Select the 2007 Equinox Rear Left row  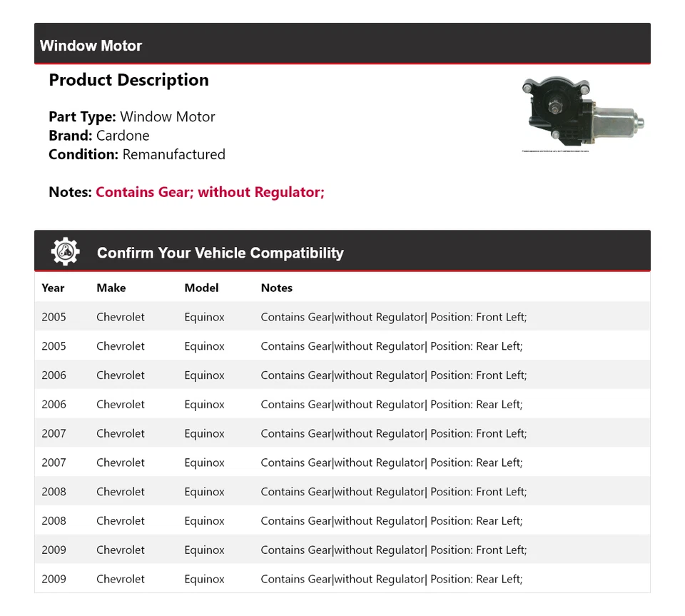(342, 462)
